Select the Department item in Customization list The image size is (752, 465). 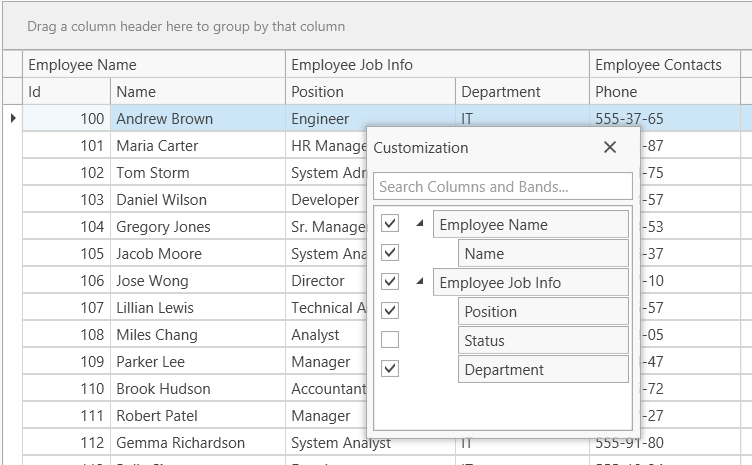(x=543, y=370)
